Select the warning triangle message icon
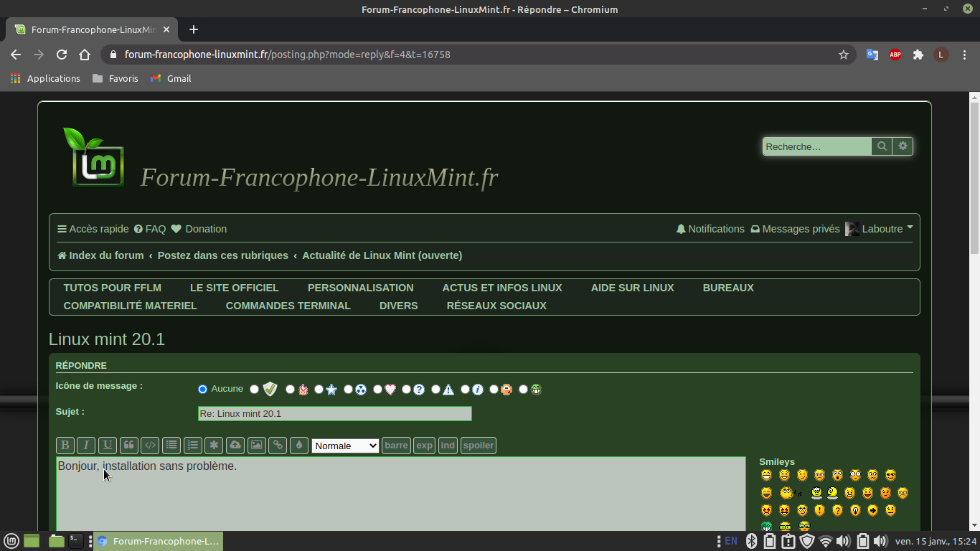The width and height of the screenshot is (980, 551). pyautogui.click(x=435, y=390)
